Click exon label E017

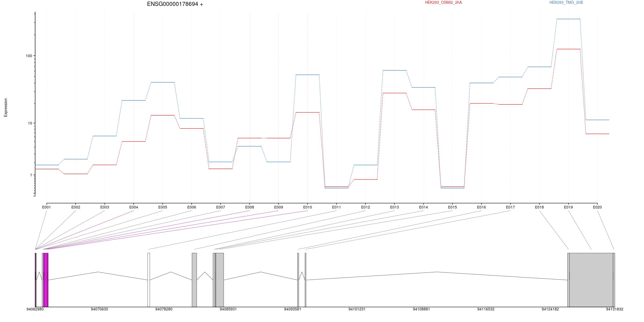[510, 207]
